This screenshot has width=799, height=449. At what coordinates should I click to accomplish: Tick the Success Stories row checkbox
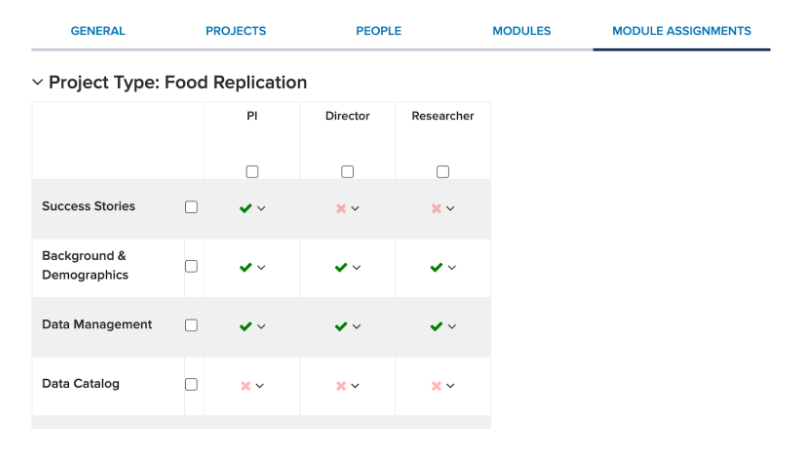click(x=191, y=207)
